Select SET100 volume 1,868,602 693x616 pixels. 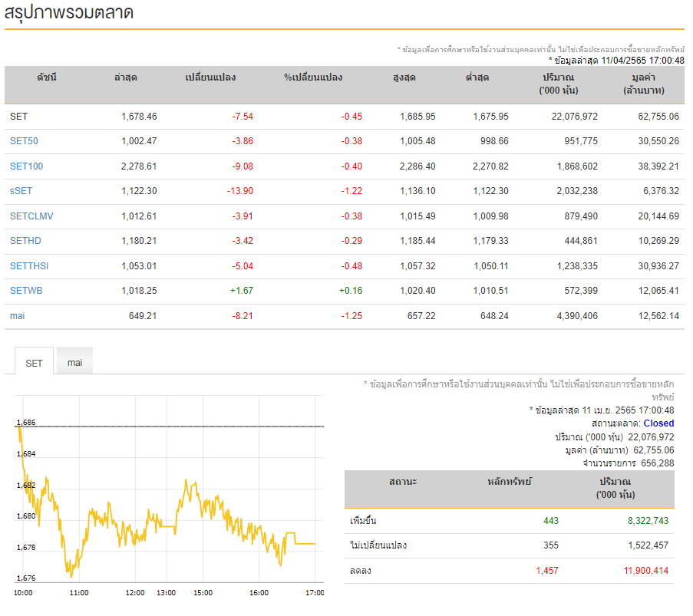pyautogui.click(x=577, y=166)
